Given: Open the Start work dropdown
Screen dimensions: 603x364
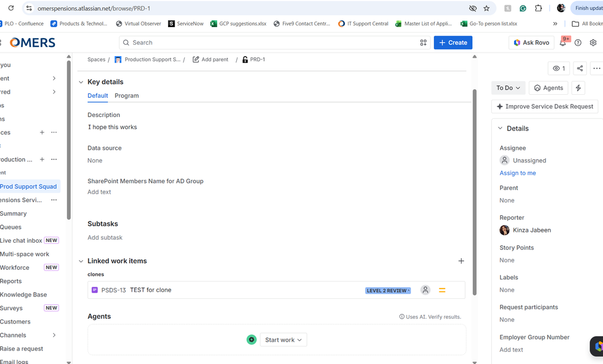Looking at the screenshot, I should point(283,340).
